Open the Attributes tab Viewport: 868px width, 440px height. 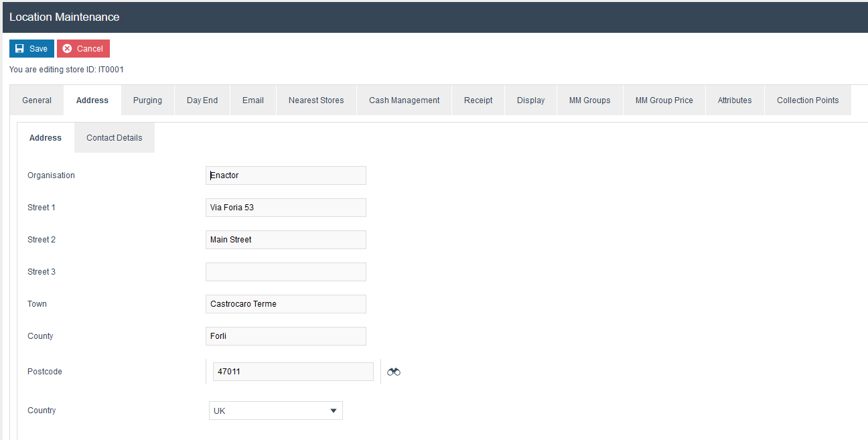click(735, 100)
